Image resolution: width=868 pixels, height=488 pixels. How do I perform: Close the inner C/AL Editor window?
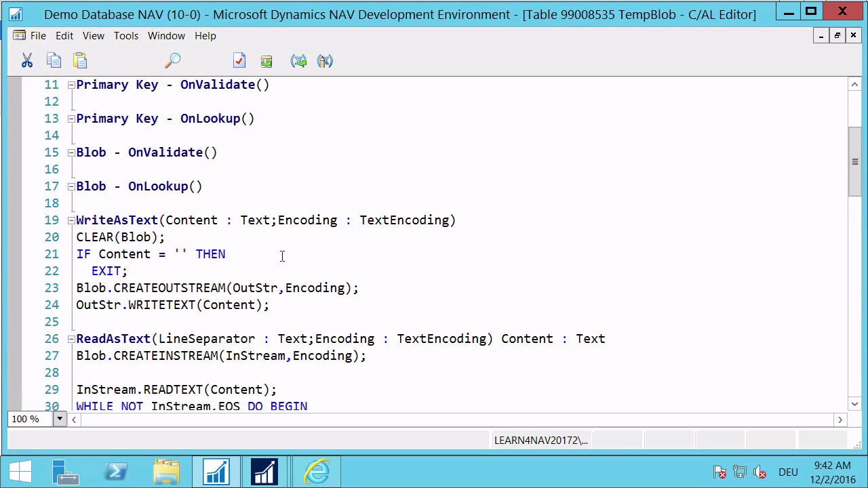click(853, 36)
